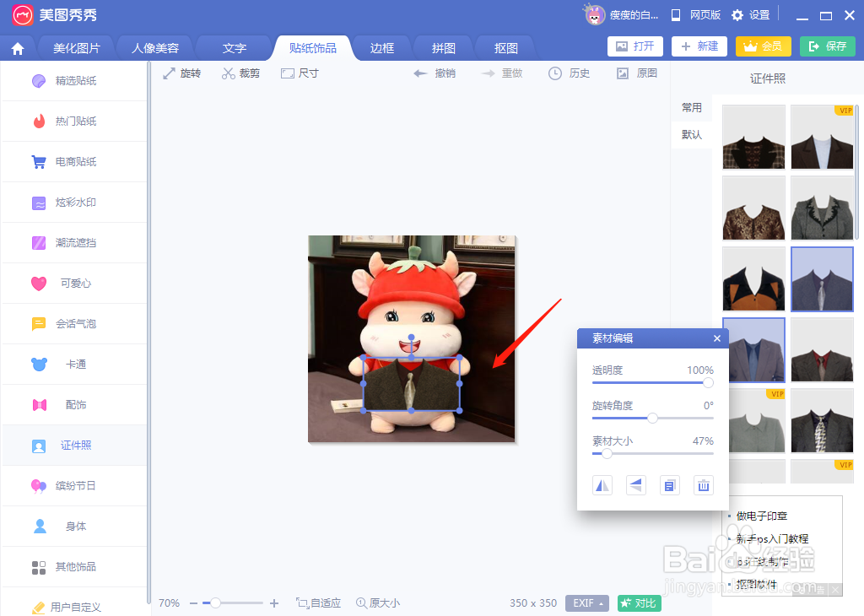Click the 旋转 rotate tool
Screen dimensions: 864x616
[182, 73]
